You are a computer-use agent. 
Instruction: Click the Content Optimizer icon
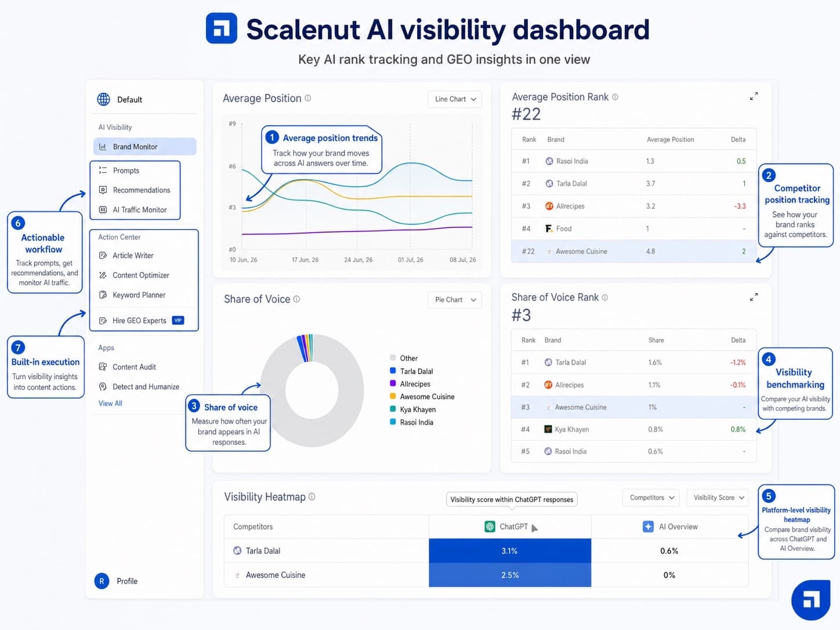click(x=103, y=275)
